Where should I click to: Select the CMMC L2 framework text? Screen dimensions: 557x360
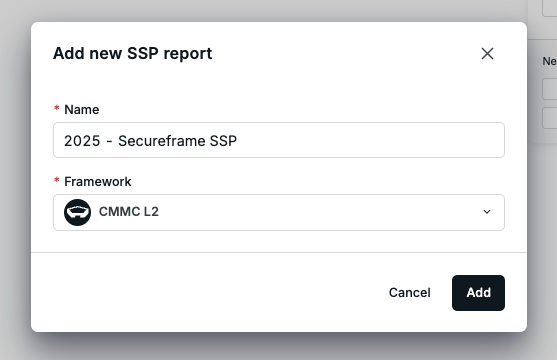coord(129,212)
